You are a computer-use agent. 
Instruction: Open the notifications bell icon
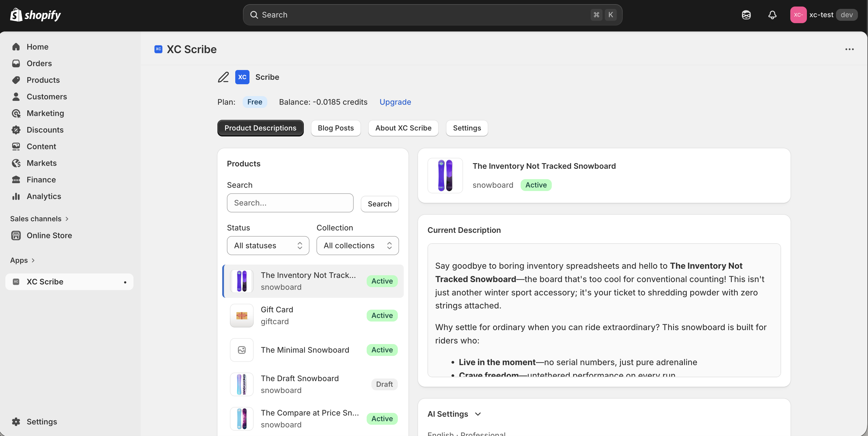[772, 15]
